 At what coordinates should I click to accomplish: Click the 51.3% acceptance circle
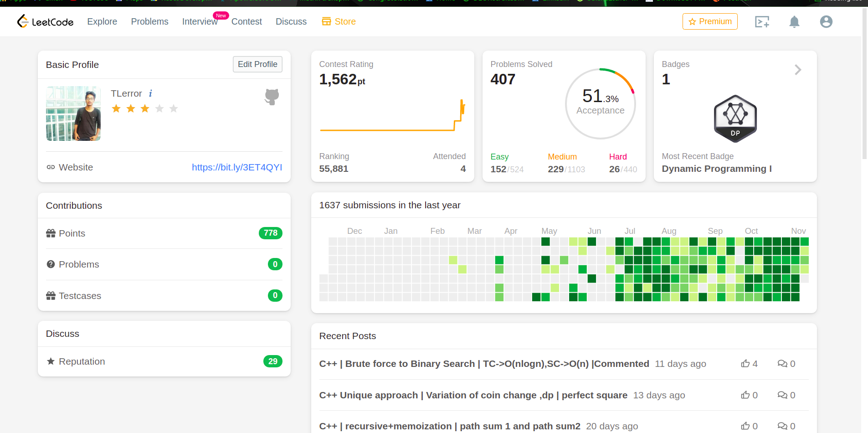click(x=600, y=104)
